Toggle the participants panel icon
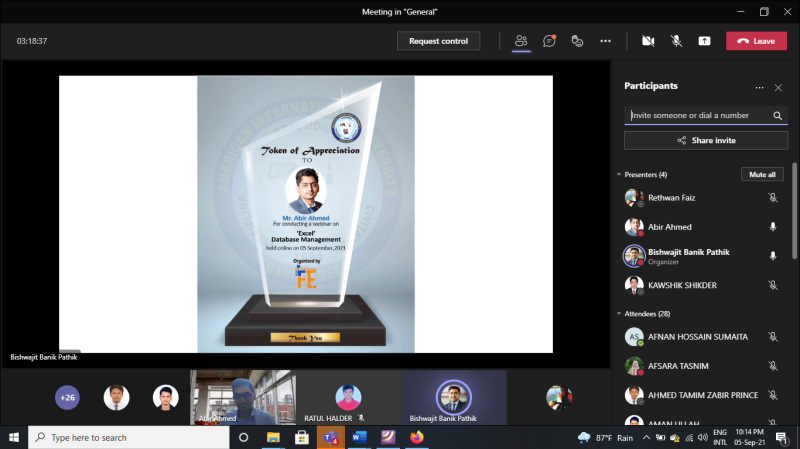800x449 pixels. click(521, 41)
